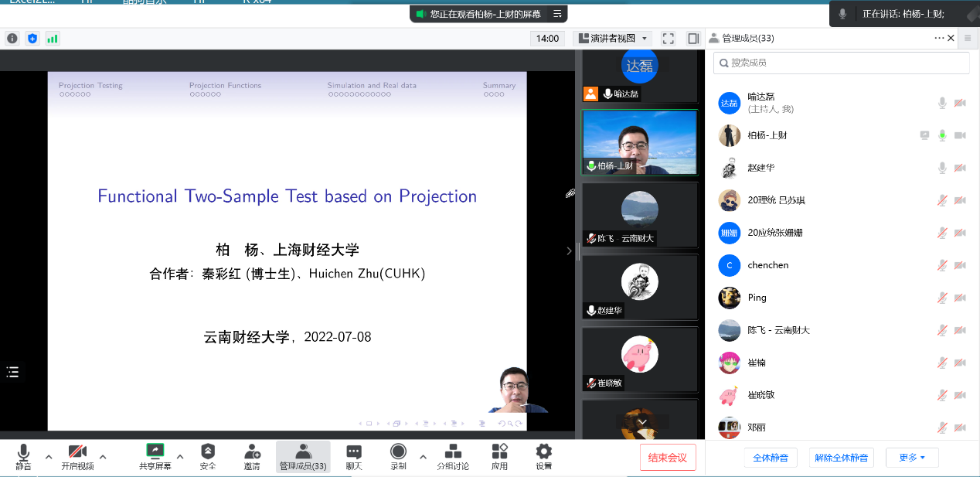The image size is (980, 477).
Task: Expand share options arrow beside 共享屏幕
Action: 180,456
